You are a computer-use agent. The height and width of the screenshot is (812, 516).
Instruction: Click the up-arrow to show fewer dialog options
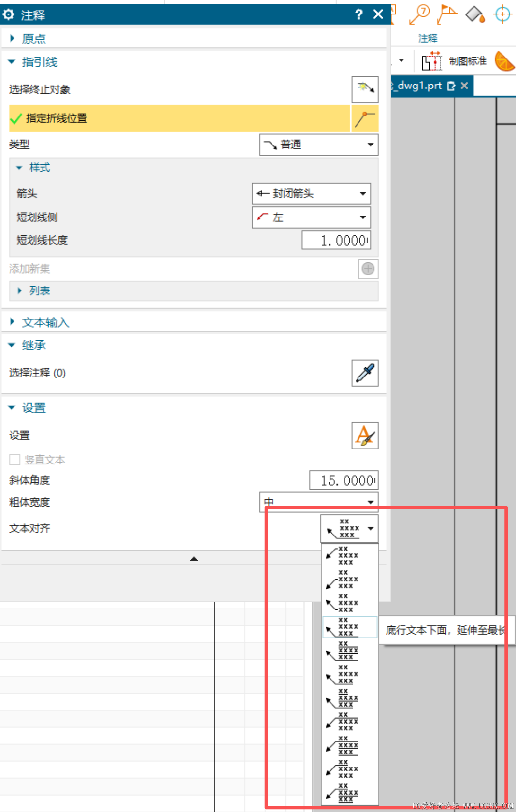coord(194,559)
